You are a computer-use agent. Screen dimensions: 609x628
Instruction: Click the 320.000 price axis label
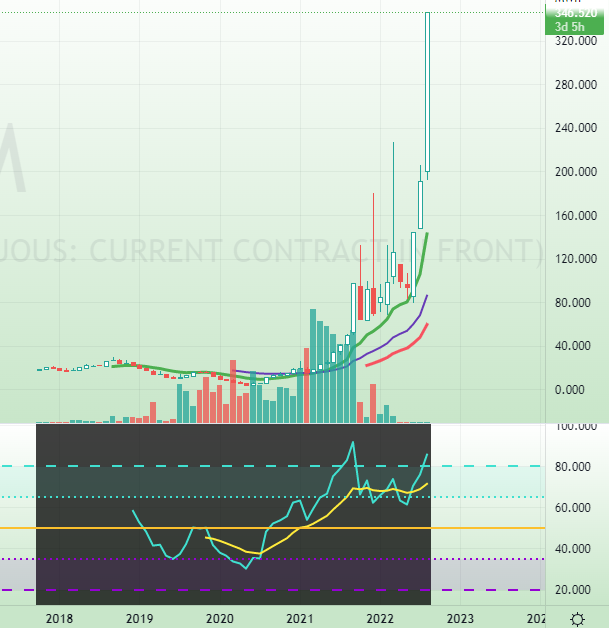point(575,41)
